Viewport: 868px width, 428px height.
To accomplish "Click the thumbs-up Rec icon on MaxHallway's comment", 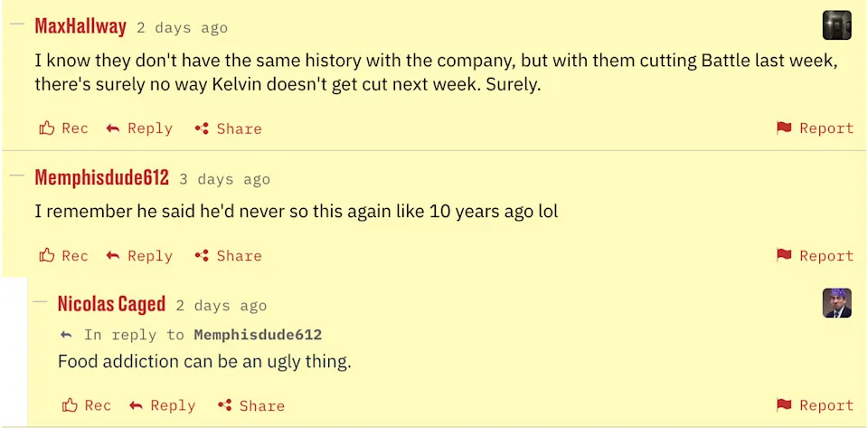I will pyautogui.click(x=47, y=128).
